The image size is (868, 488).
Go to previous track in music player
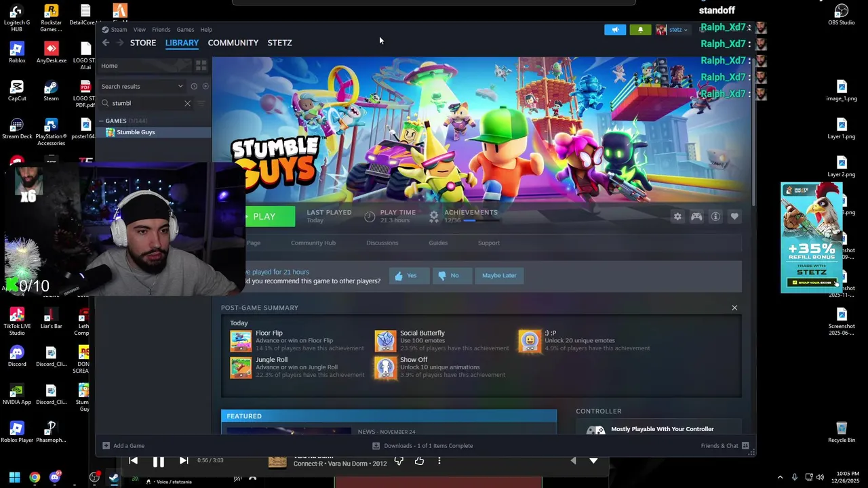[134, 460]
